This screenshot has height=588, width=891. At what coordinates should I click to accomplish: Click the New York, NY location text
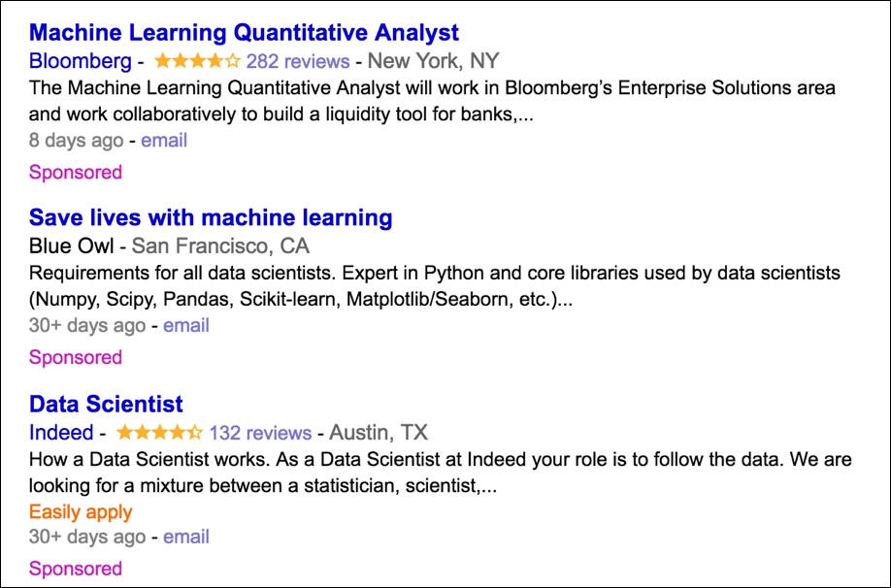(434, 61)
